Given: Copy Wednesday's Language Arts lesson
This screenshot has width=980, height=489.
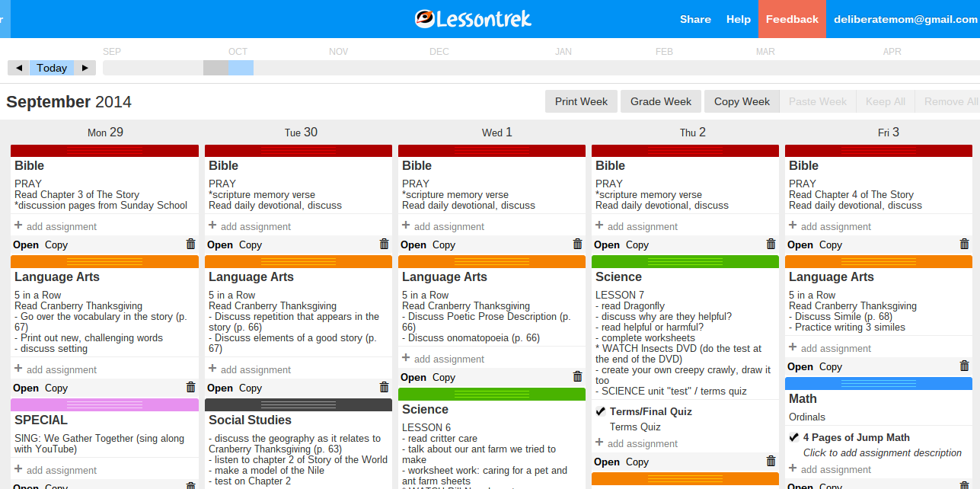Looking at the screenshot, I should (444, 377).
